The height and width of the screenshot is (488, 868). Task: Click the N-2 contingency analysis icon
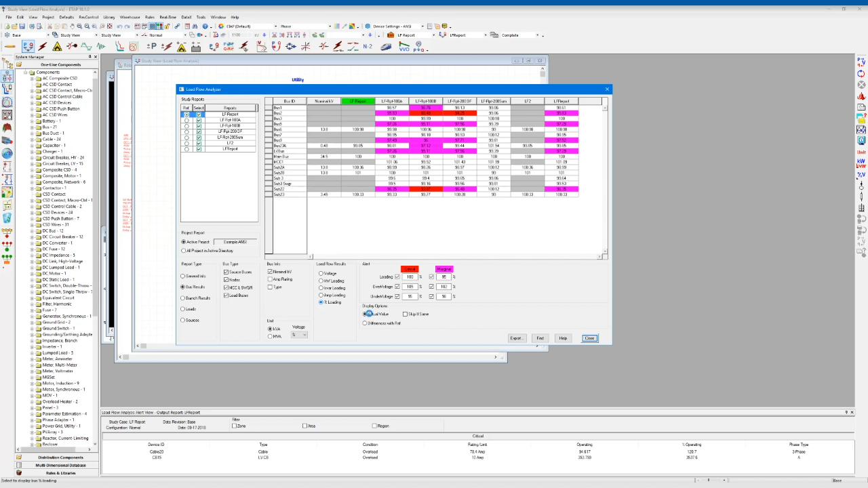pyautogui.click(x=368, y=46)
